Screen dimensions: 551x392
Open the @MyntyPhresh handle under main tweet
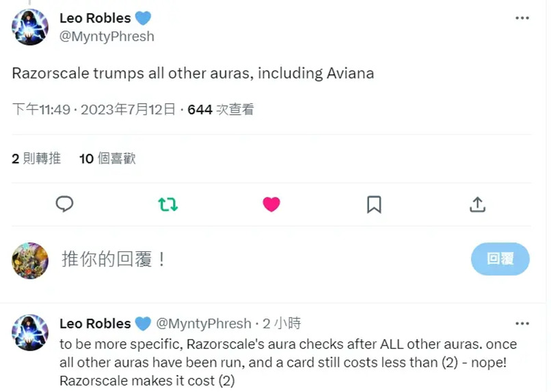coord(107,37)
